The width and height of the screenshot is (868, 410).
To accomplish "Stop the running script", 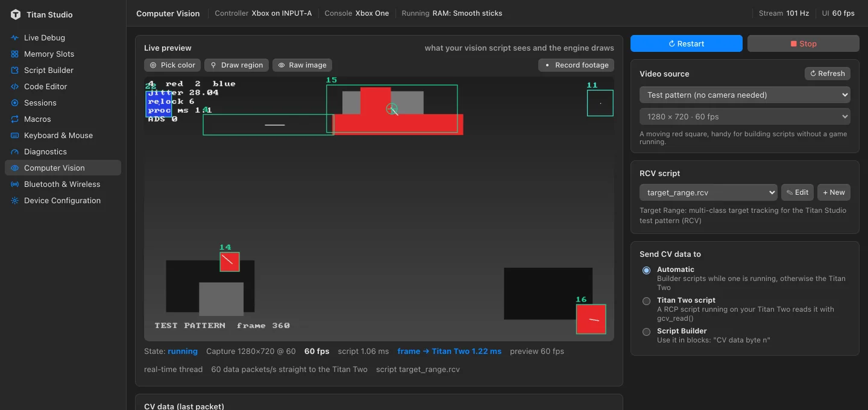I will pyautogui.click(x=804, y=43).
